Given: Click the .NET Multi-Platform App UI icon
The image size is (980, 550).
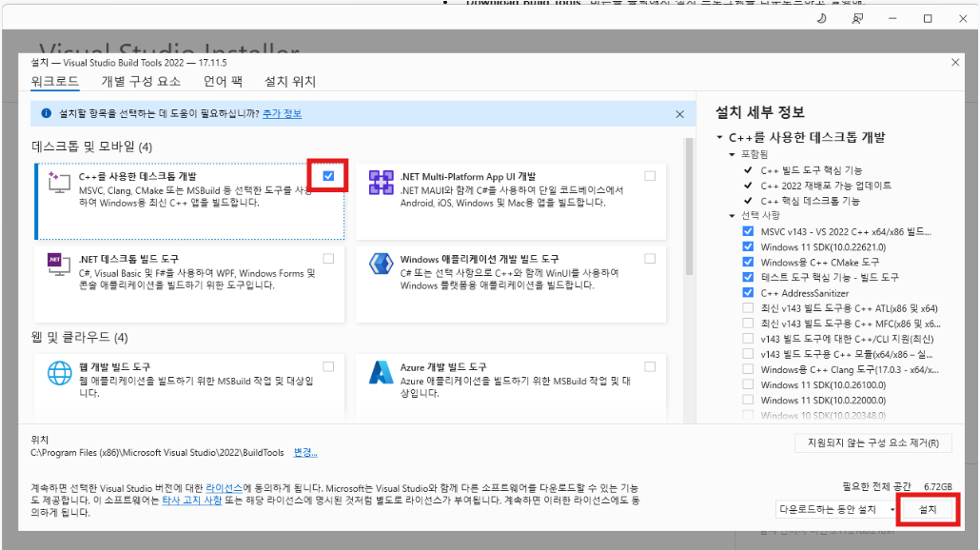Looking at the screenshot, I should point(381,183).
